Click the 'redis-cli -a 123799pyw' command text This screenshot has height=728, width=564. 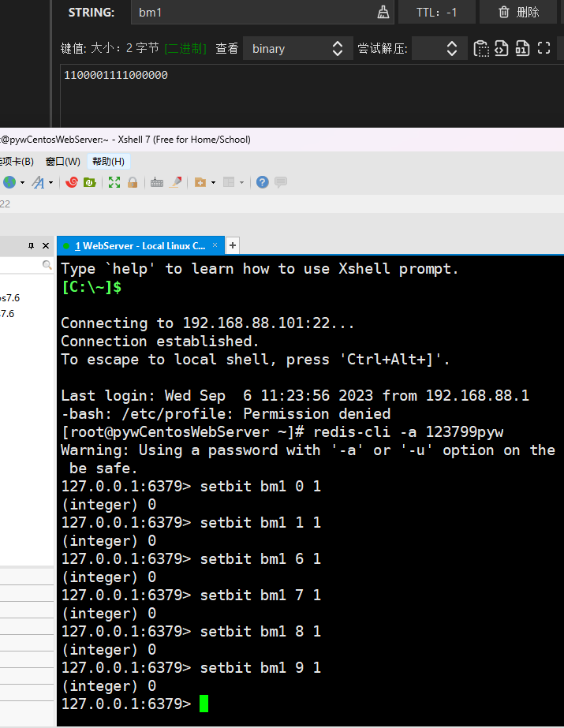409,432
